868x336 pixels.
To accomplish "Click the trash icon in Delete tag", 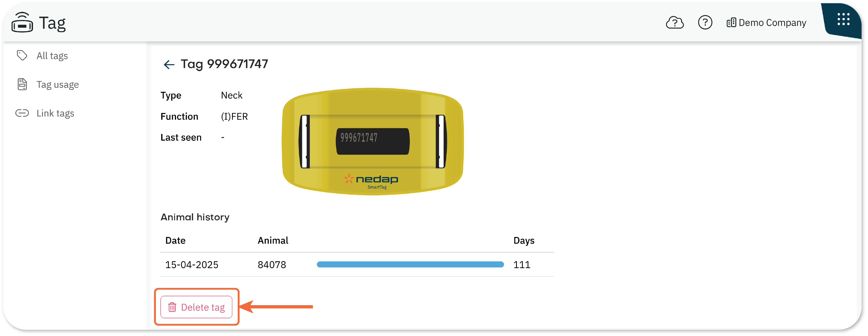I will point(172,307).
